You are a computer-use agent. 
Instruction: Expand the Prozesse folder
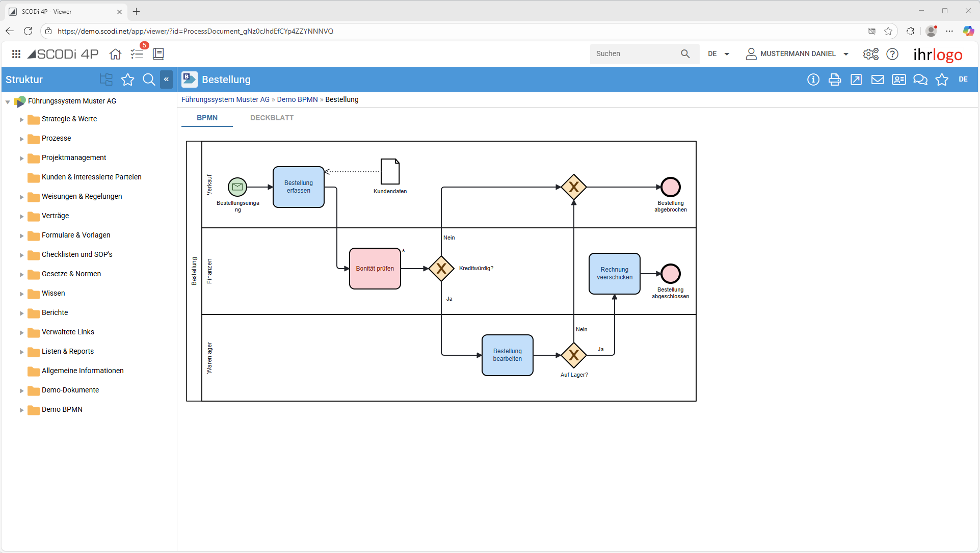point(21,139)
